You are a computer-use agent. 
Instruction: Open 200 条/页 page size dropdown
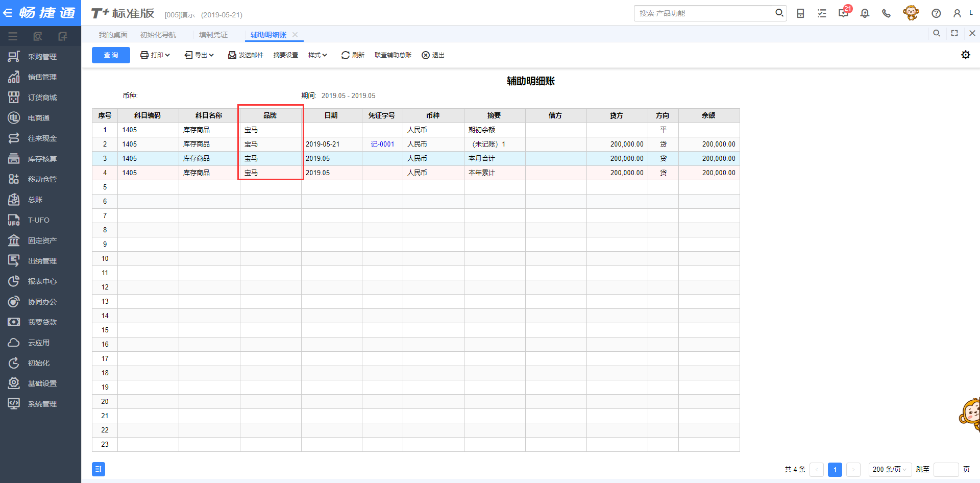pyautogui.click(x=890, y=469)
